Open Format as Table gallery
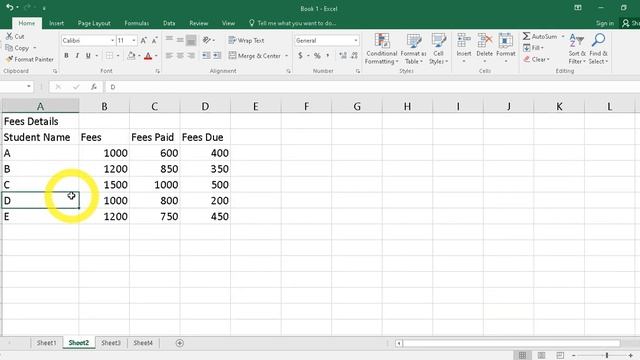 (413, 49)
